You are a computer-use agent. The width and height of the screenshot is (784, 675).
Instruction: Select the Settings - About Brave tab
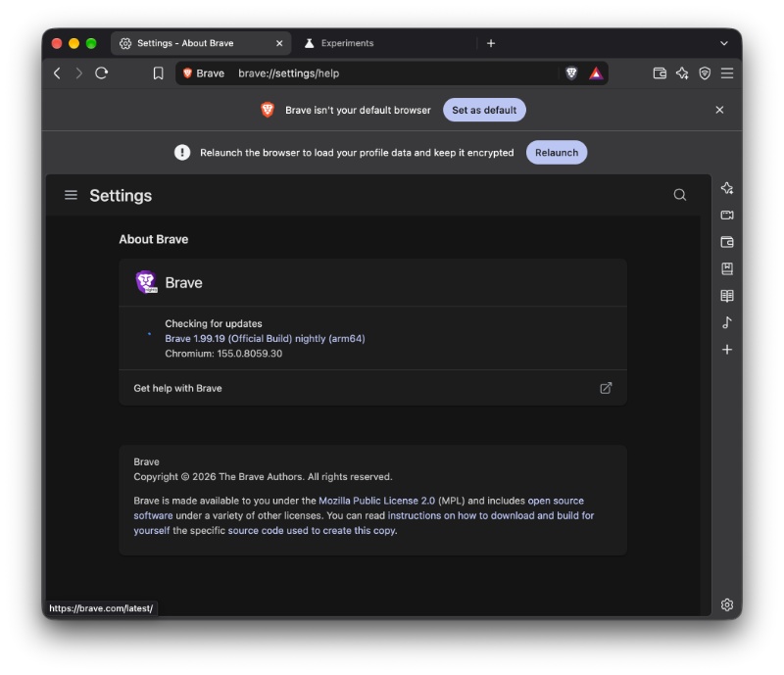[201, 43]
